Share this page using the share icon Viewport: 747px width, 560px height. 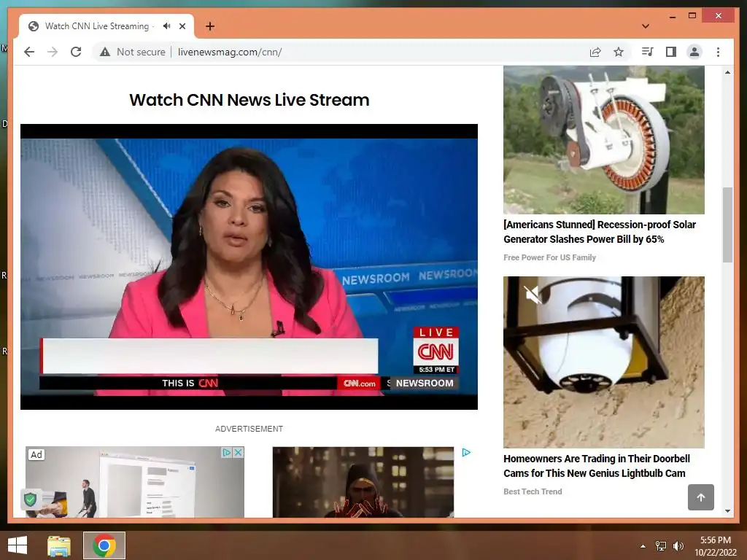pos(595,52)
